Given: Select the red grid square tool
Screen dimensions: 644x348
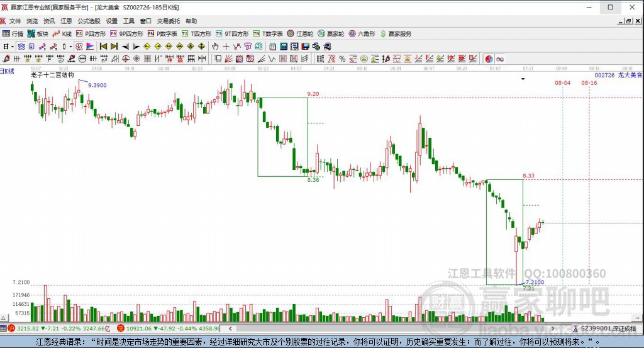Looking at the screenshot, I should [283, 59].
